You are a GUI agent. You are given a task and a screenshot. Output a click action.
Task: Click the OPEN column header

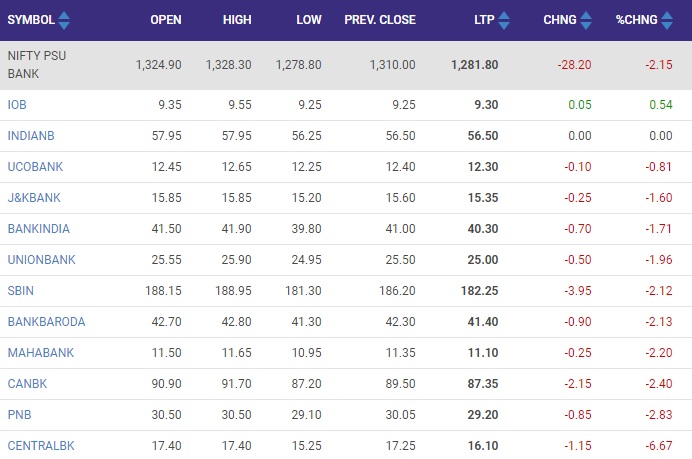(166, 20)
